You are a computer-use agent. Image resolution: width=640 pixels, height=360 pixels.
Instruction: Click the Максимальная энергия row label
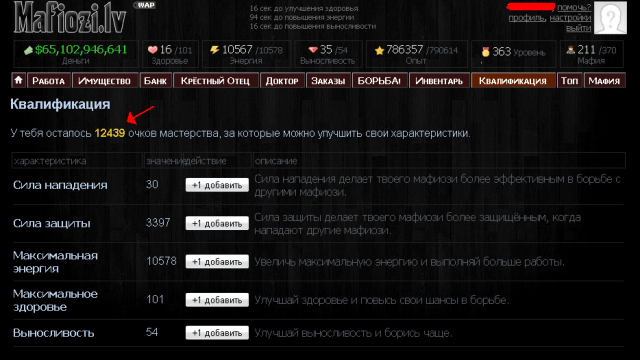[56, 262]
